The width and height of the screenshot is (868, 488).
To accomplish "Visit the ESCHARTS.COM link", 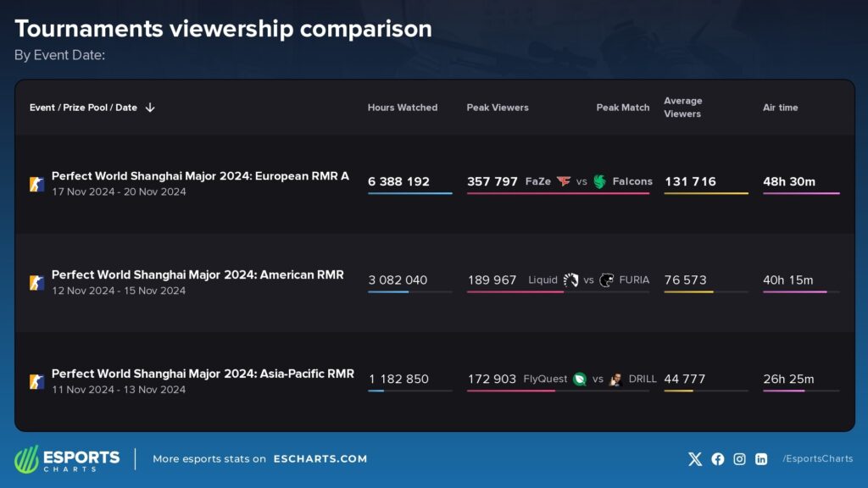I will click(x=320, y=458).
